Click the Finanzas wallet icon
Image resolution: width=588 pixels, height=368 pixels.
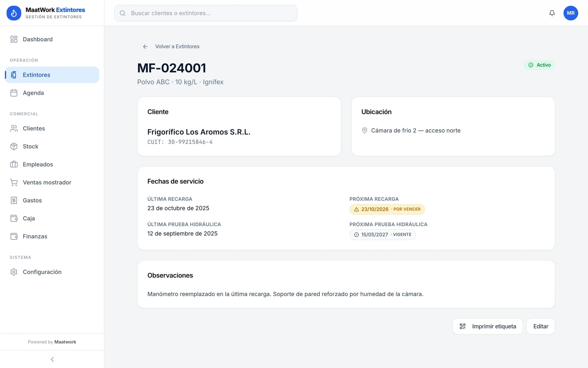coord(14,236)
